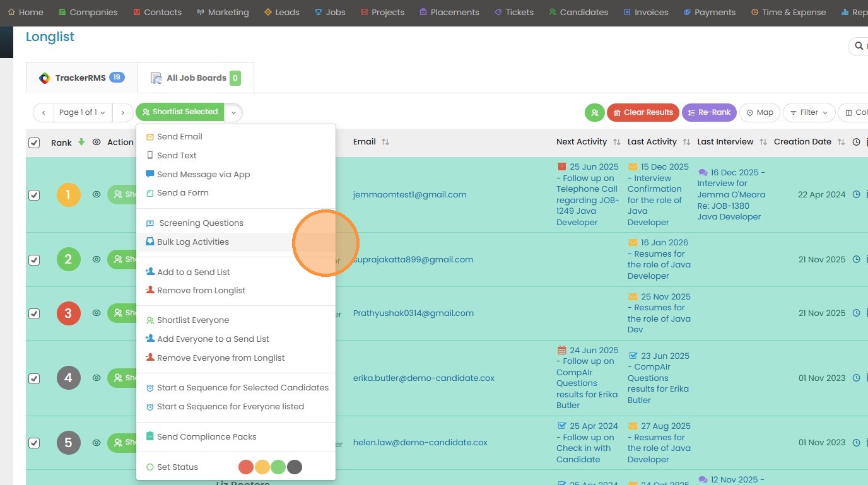
Task: Click the green Rank sort arrow
Action: (x=81, y=142)
